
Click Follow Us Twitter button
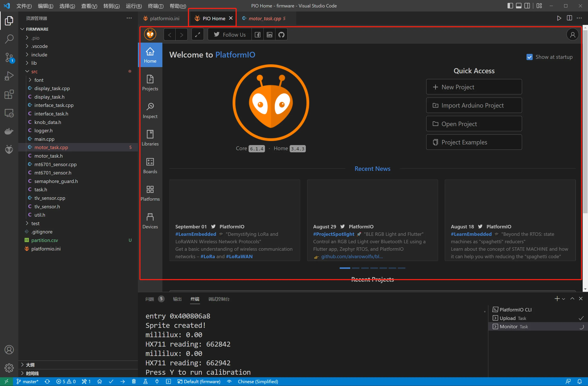[230, 35]
